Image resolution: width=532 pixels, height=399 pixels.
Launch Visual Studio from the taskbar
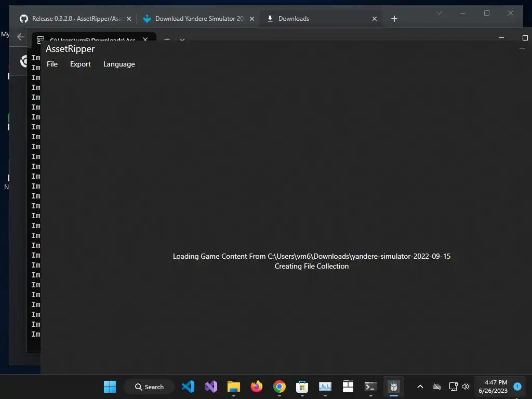click(x=211, y=387)
